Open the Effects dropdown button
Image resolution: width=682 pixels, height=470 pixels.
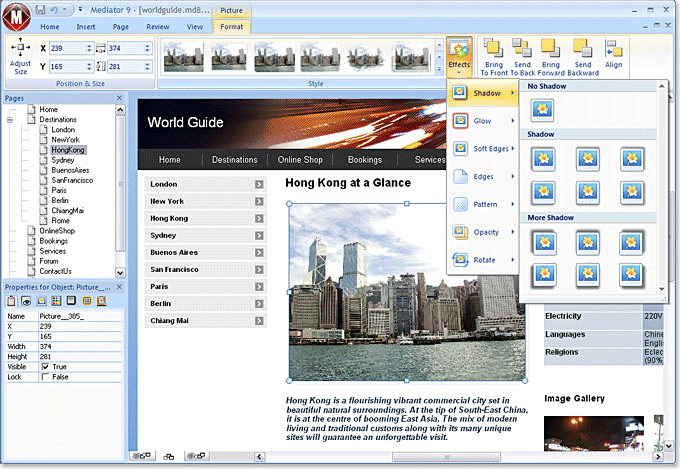click(x=459, y=54)
